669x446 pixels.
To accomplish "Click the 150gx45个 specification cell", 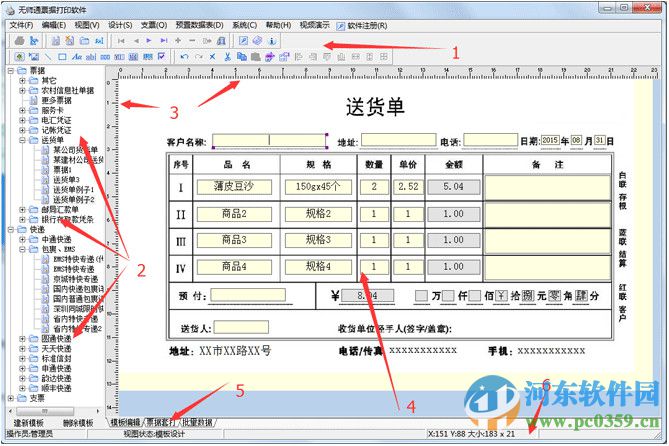I will point(318,187).
